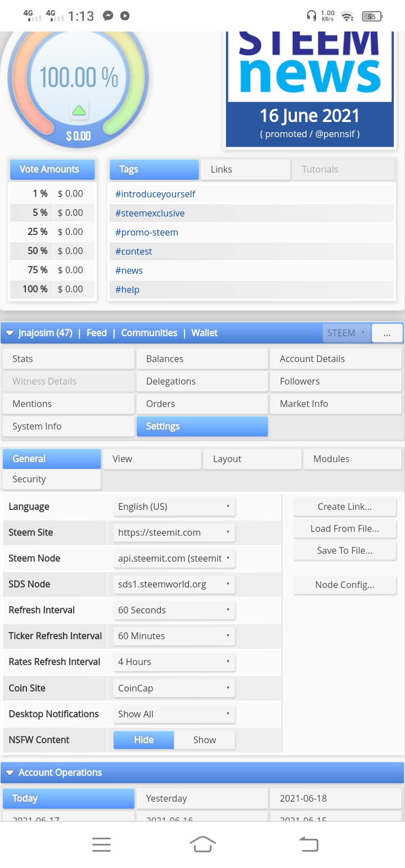
Task: Open the Refresh Interval dropdown 60 Seconds
Action: click(x=174, y=610)
